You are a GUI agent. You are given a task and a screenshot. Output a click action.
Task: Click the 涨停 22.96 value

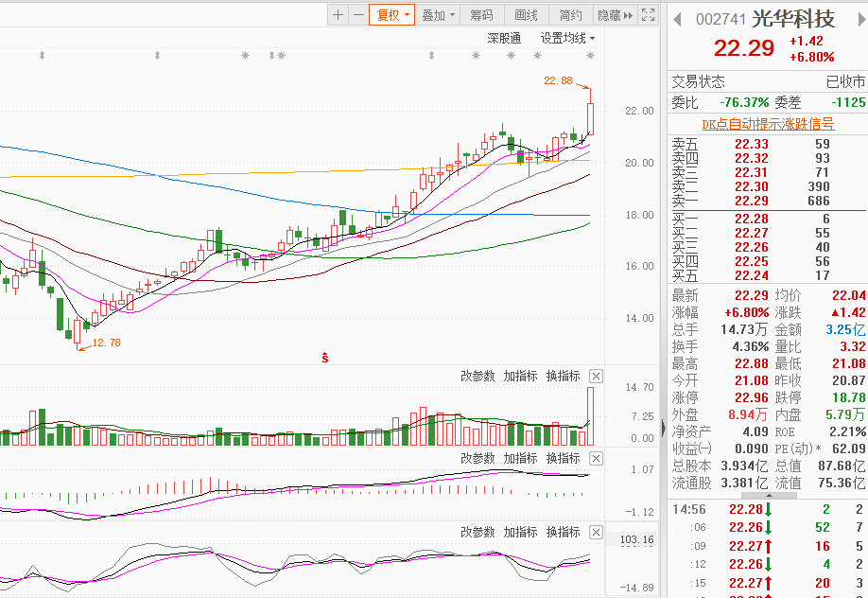(751, 398)
